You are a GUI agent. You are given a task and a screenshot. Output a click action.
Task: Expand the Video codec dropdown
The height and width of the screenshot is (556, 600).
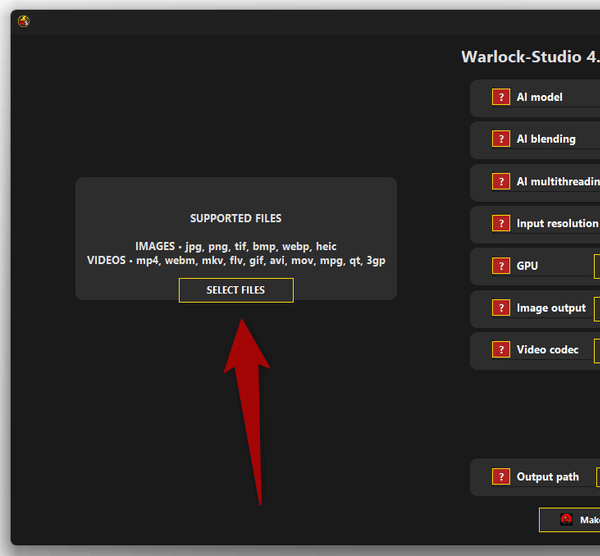[x=597, y=350]
